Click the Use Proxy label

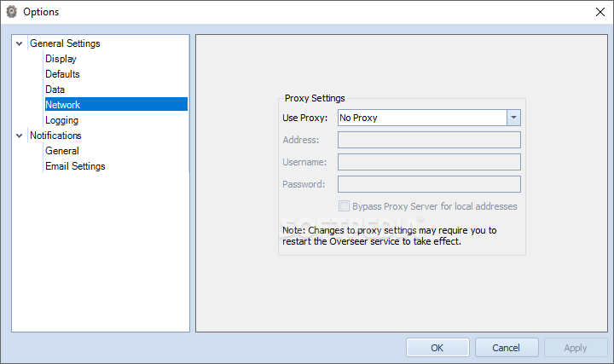[305, 118]
